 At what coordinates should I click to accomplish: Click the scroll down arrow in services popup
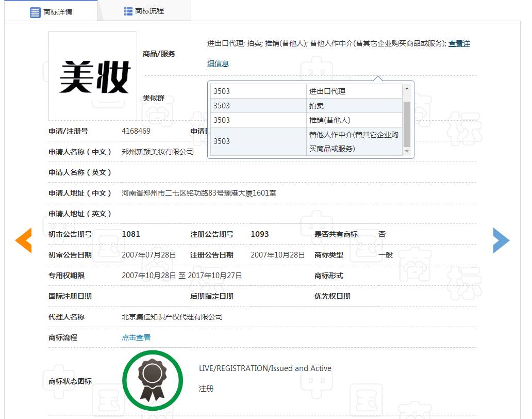(x=407, y=151)
